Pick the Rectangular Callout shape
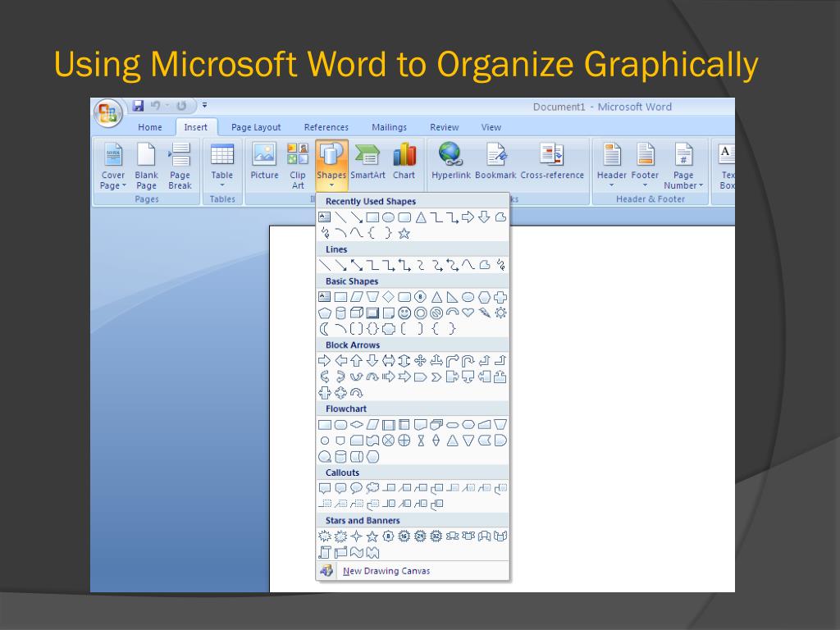This screenshot has width=840, height=630. coord(324,488)
